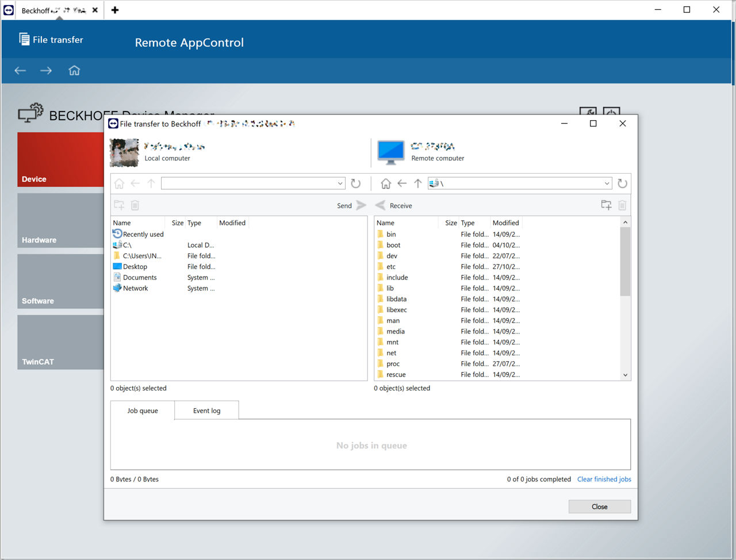Click the remote list scroll up arrow
Image resolution: width=736 pixels, height=560 pixels.
point(625,222)
